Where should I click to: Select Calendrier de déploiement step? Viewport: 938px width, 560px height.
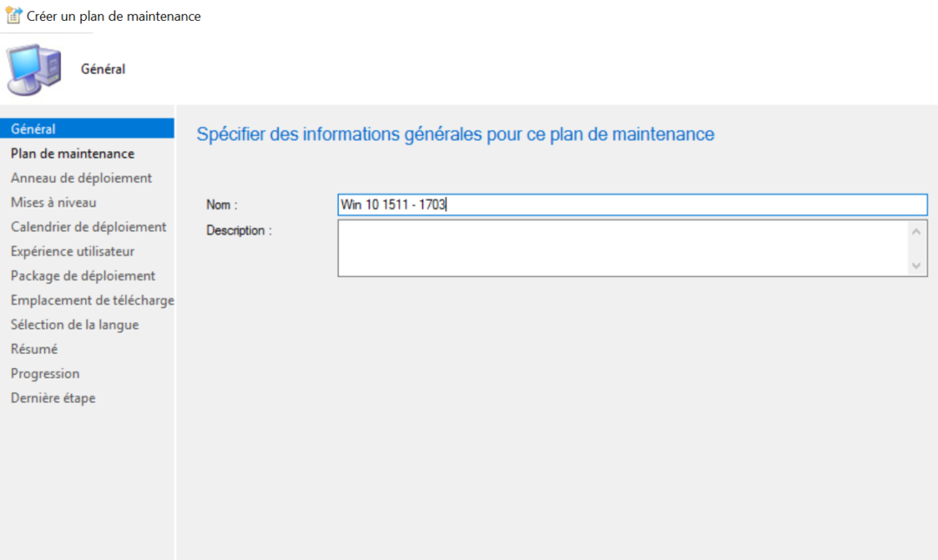point(89,227)
